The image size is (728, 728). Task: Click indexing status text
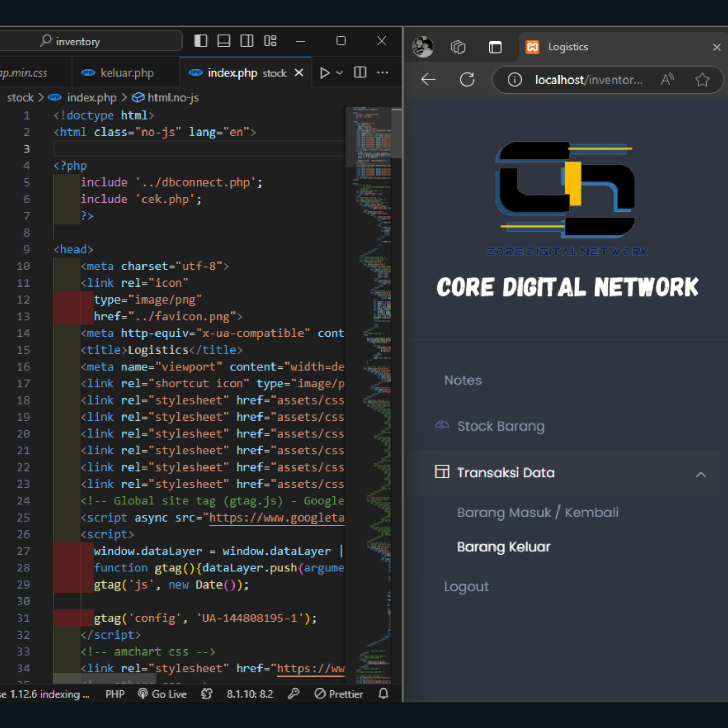45,694
